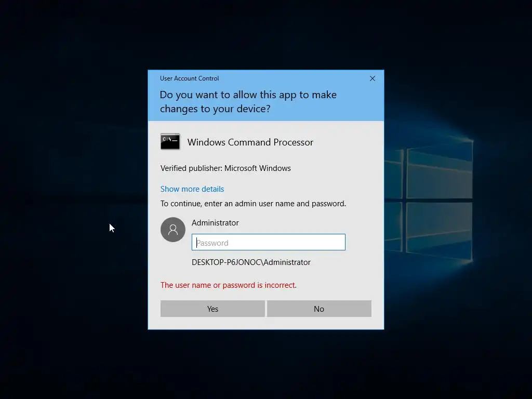Select the Windows Command Processor app name
The height and width of the screenshot is (399, 532).
click(250, 142)
